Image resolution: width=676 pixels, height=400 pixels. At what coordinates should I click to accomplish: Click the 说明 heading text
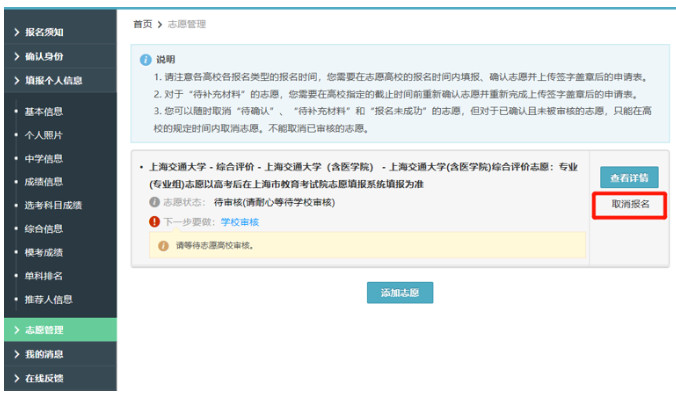pos(166,59)
